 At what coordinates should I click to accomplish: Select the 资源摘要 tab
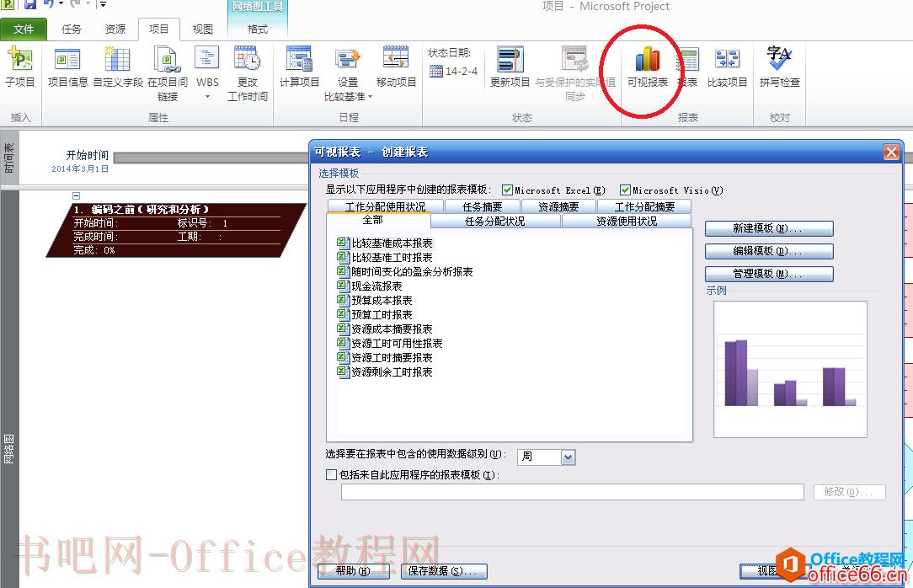(x=558, y=206)
